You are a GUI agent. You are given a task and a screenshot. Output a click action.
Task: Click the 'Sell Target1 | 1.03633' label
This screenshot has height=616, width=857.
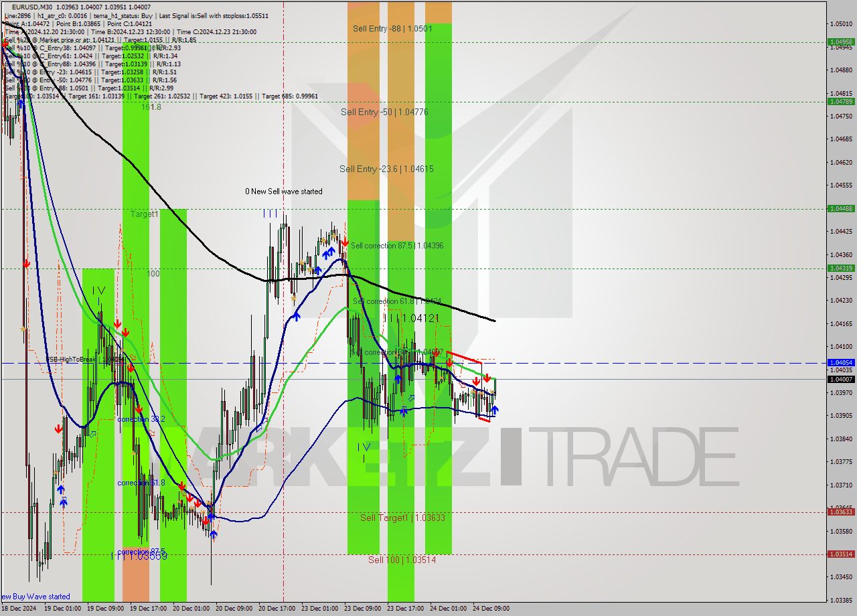coord(402,518)
